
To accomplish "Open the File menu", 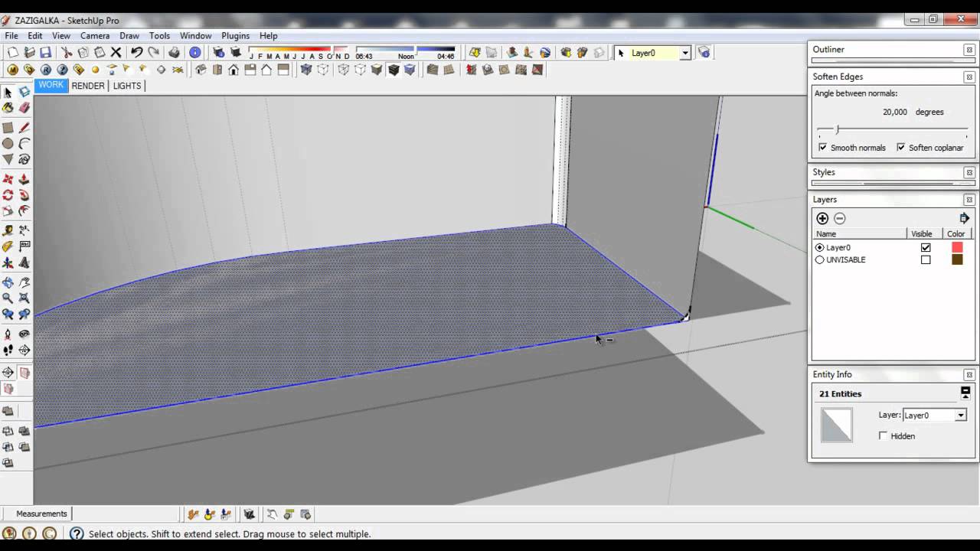I will [x=11, y=35].
